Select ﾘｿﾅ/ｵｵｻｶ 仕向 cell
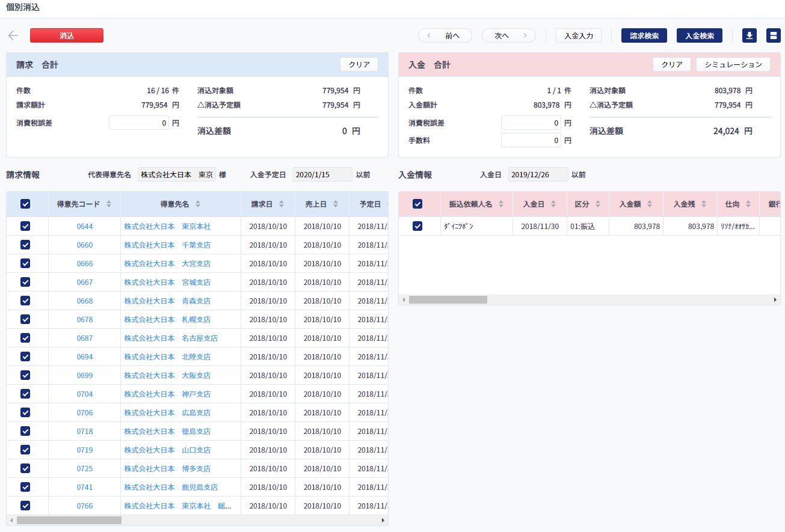785x532 pixels. click(738, 226)
